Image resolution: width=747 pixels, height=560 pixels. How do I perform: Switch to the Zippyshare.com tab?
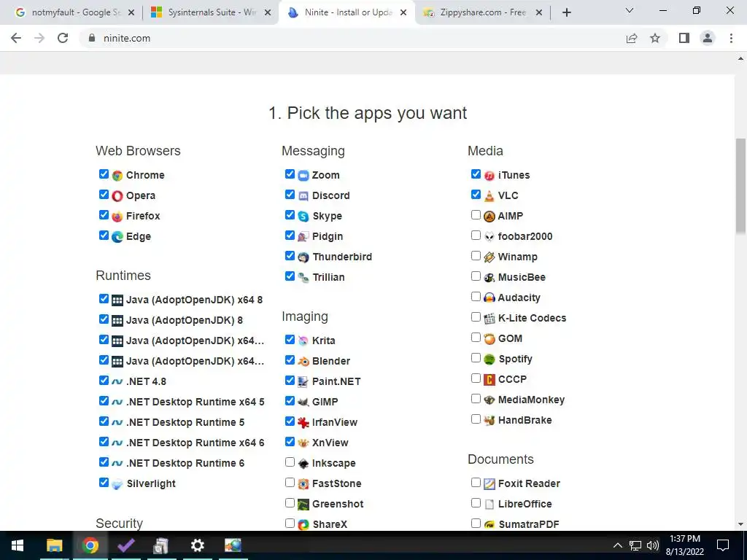point(482,12)
